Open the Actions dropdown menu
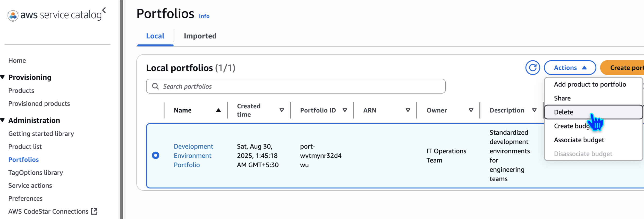The image size is (644, 219). click(570, 68)
